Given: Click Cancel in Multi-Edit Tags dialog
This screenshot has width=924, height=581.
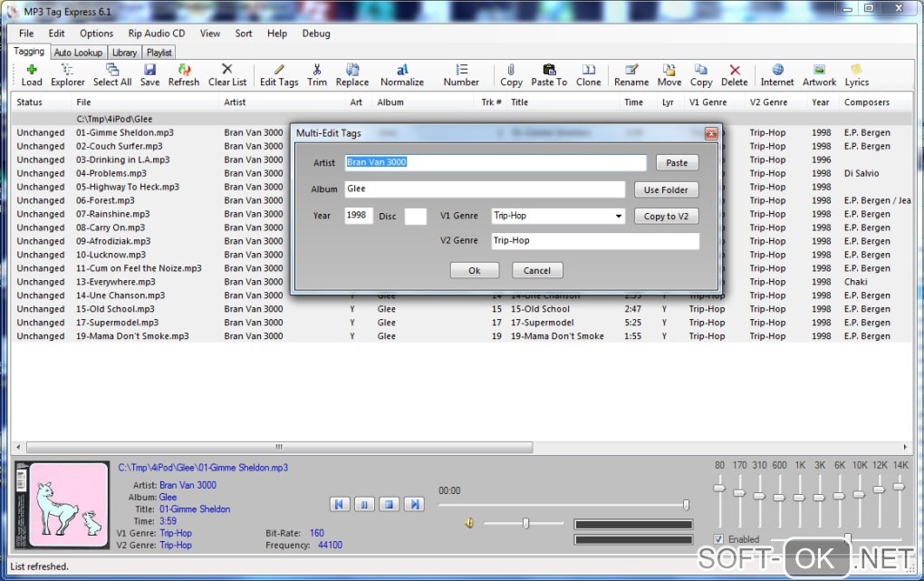Looking at the screenshot, I should (x=537, y=270).
